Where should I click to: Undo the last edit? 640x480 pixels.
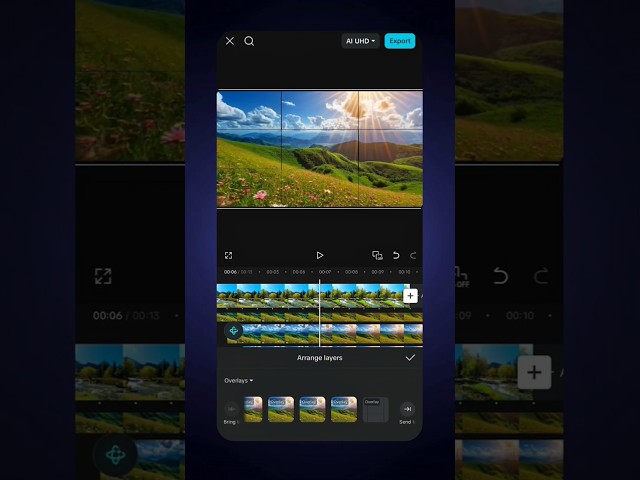pyautogui.click(x=396, y=255)
